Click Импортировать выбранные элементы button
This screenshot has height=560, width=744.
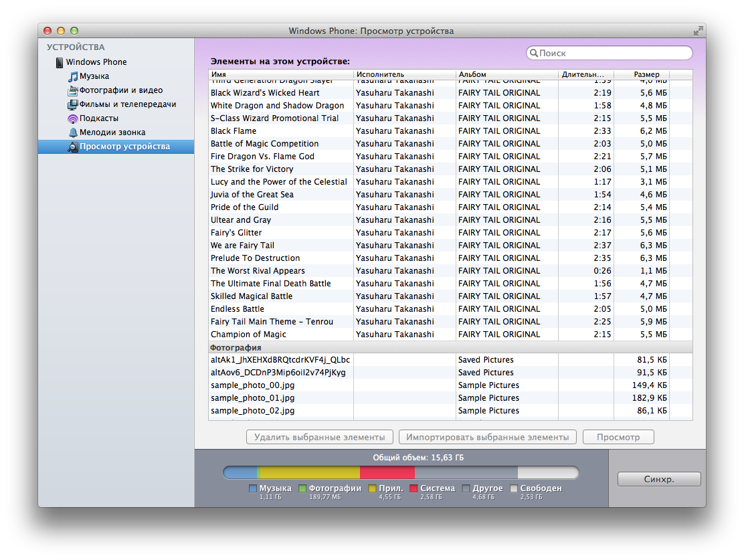(487, 437)
